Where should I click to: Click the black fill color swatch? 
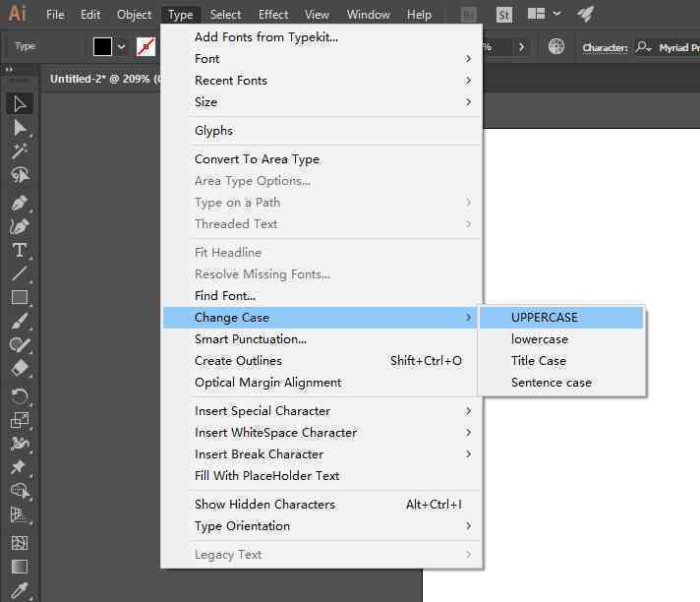click(102, 46)
